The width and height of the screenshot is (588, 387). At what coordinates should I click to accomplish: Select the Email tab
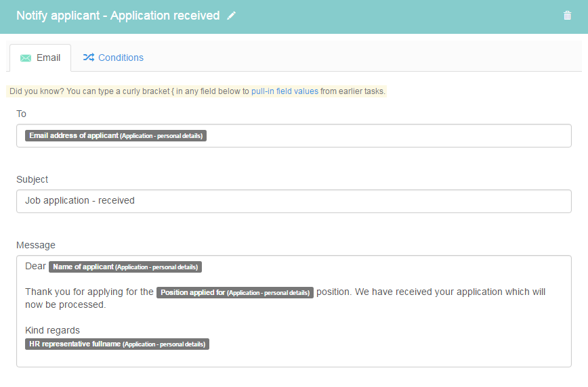pos(41,58)
